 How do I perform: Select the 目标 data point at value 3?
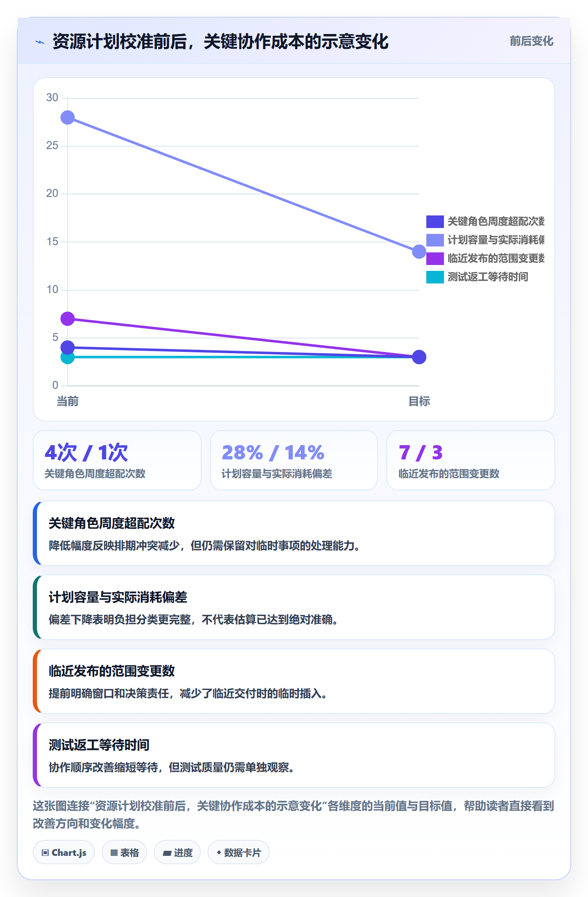(x=419, y=357)
